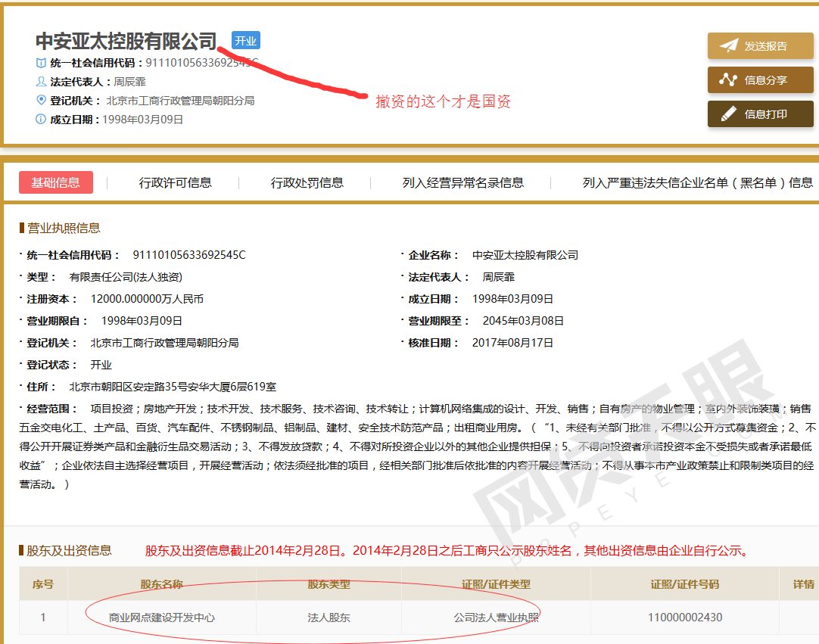The image size is (819, 644).
Task: Click row number 1 in shareholder table
Action: point(43,618)
